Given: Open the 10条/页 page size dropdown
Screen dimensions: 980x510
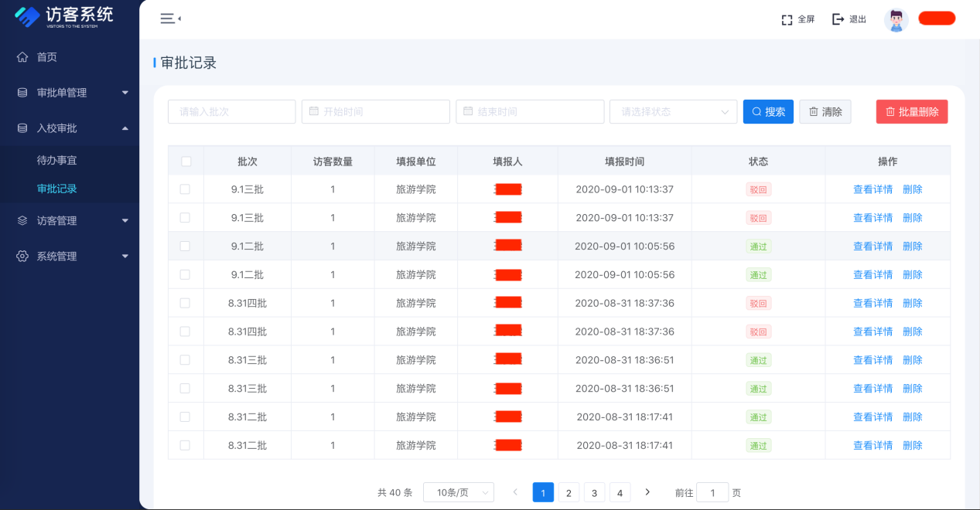Looking at the screenshot, I should [458, 492].
